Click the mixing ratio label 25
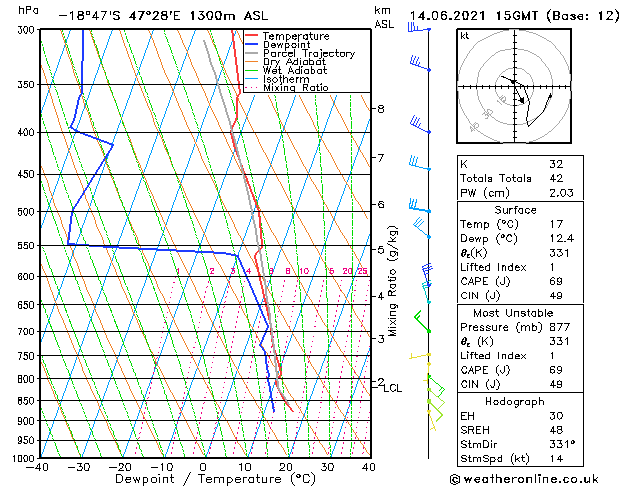This screenshot has width=629, height=486. 363,271
